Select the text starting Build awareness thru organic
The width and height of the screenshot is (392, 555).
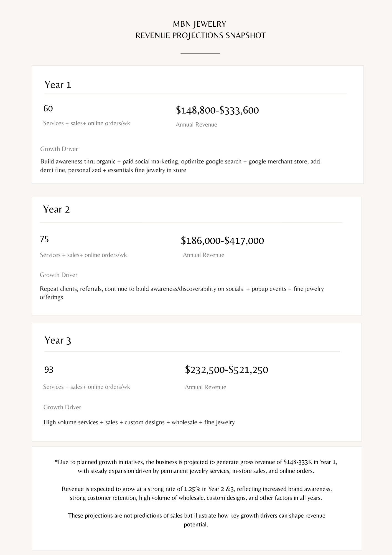pos(180,166)
